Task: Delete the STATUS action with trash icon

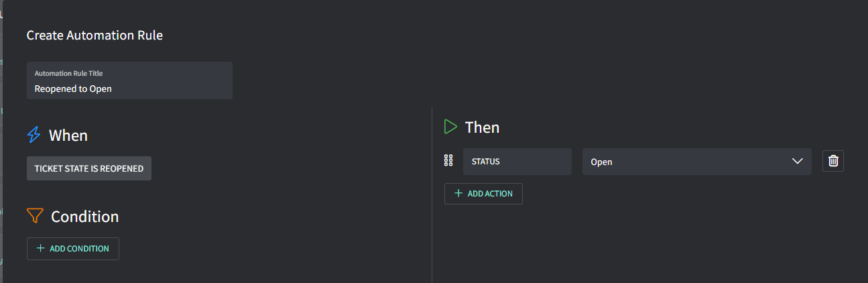Action: pyautogui.click(x=833, y=161)
